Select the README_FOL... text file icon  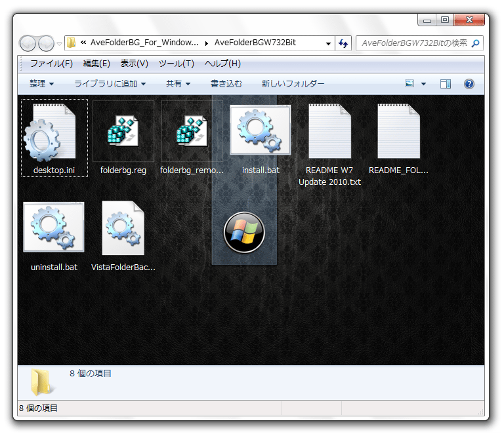[398, 131]
